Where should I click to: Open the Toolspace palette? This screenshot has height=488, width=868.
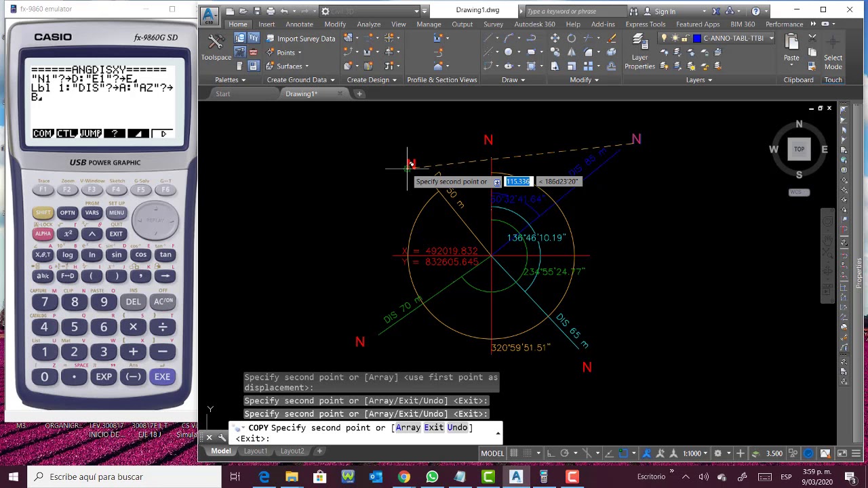[216, 47]
